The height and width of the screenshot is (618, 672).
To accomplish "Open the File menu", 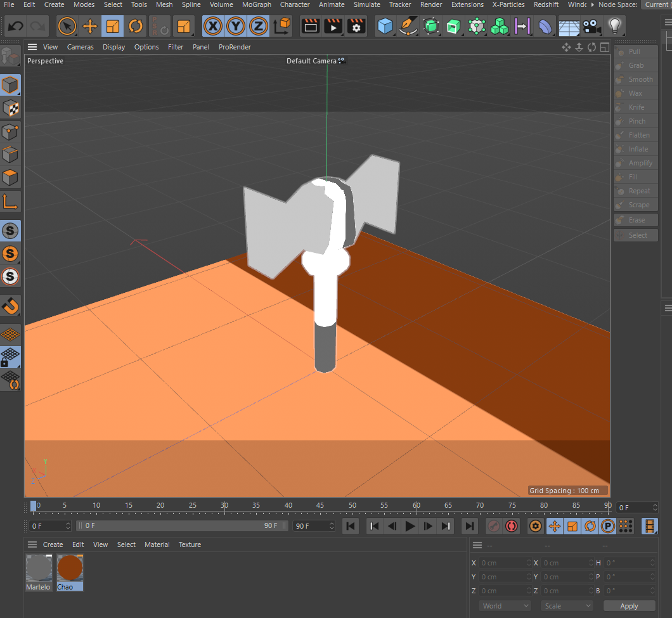I will pos(9,4).
